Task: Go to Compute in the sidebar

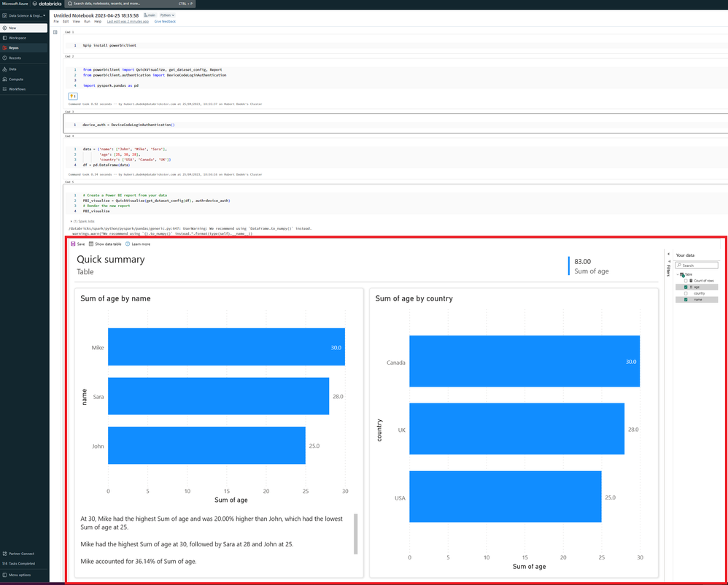Action: [15, 79]
